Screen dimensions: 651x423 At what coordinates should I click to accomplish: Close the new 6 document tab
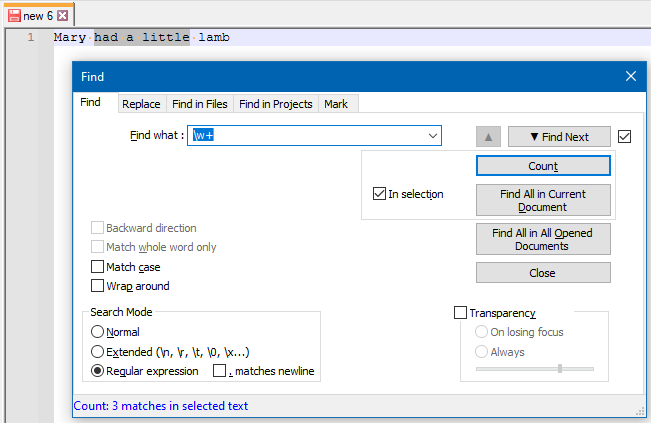click(x=63, y=16)
